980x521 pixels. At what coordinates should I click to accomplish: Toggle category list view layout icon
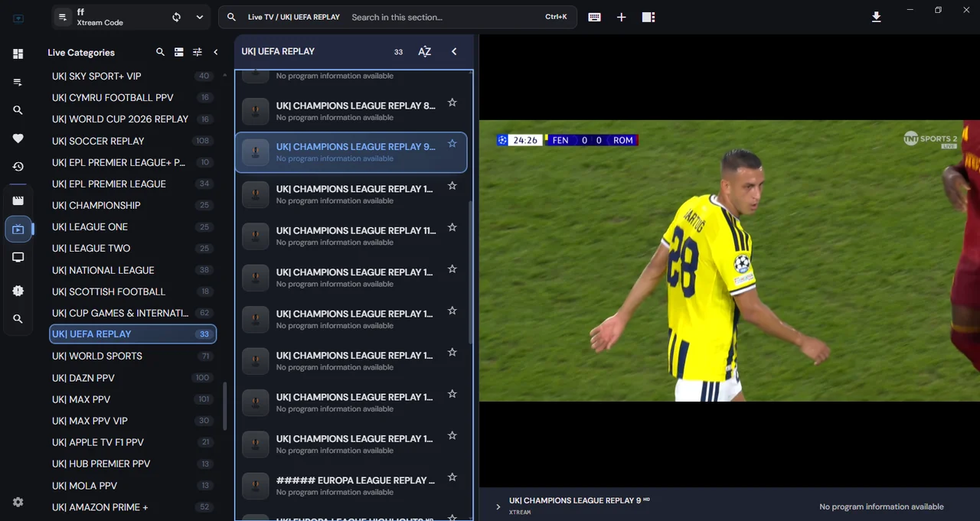point(178,52)
